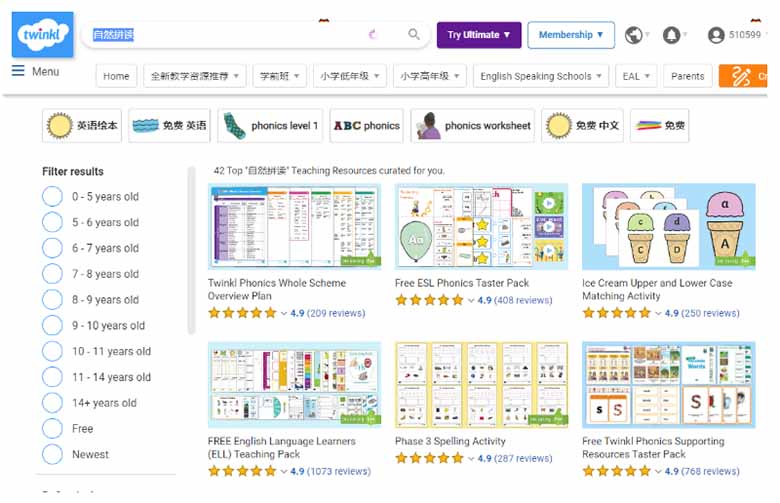Select the 9 - 10 years old filter
Screen dimensions: 780x503
pos(52,325)
